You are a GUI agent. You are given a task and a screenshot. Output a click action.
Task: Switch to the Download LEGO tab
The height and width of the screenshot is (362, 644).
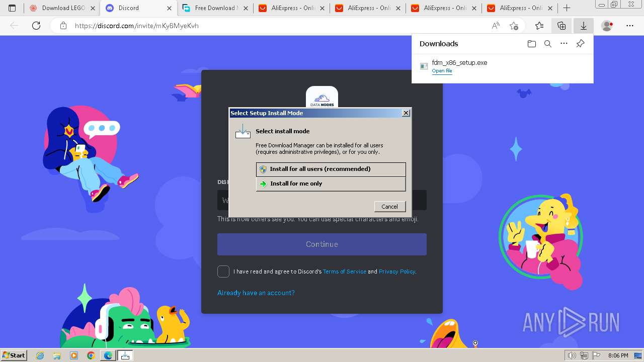[62, 8]
